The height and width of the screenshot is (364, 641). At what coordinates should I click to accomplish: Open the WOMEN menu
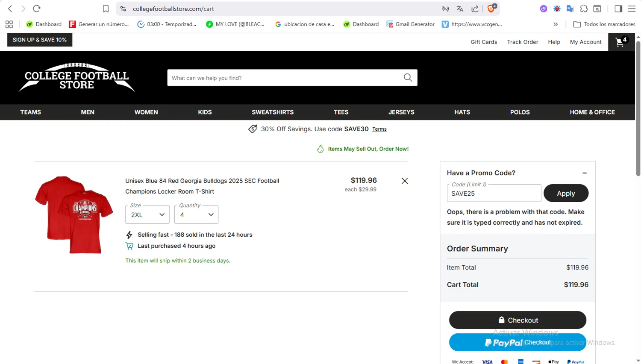click(146, 112)
